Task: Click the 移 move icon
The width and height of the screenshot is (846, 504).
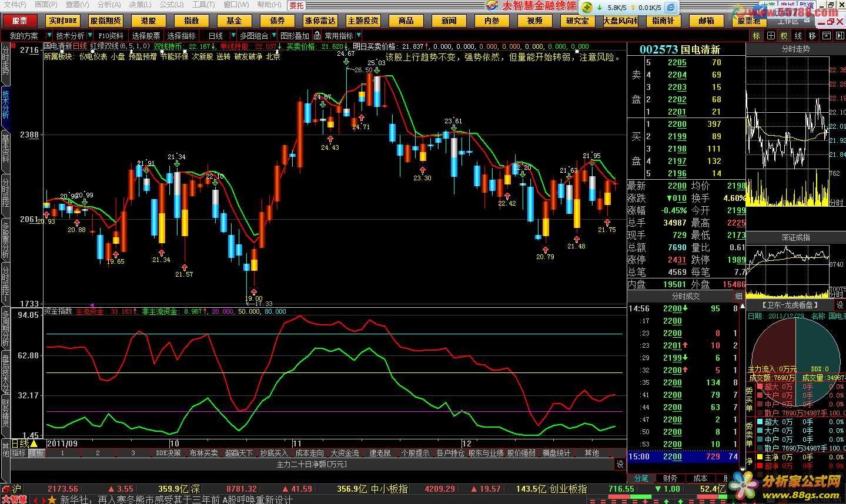Action: coord(812,36)
